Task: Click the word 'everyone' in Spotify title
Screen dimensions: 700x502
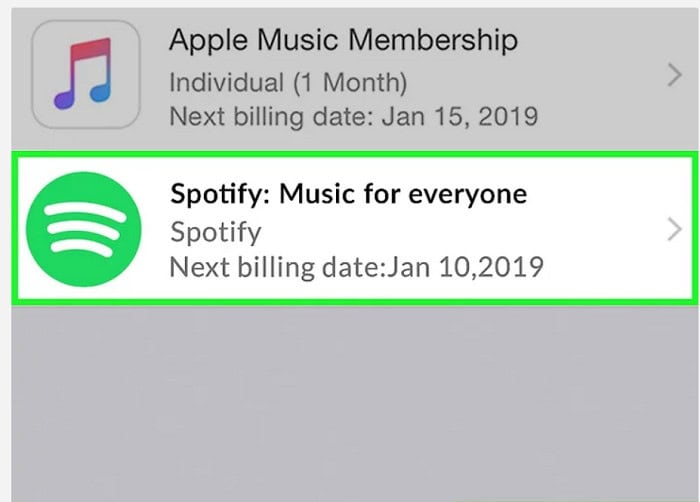Action: point(467,196)
